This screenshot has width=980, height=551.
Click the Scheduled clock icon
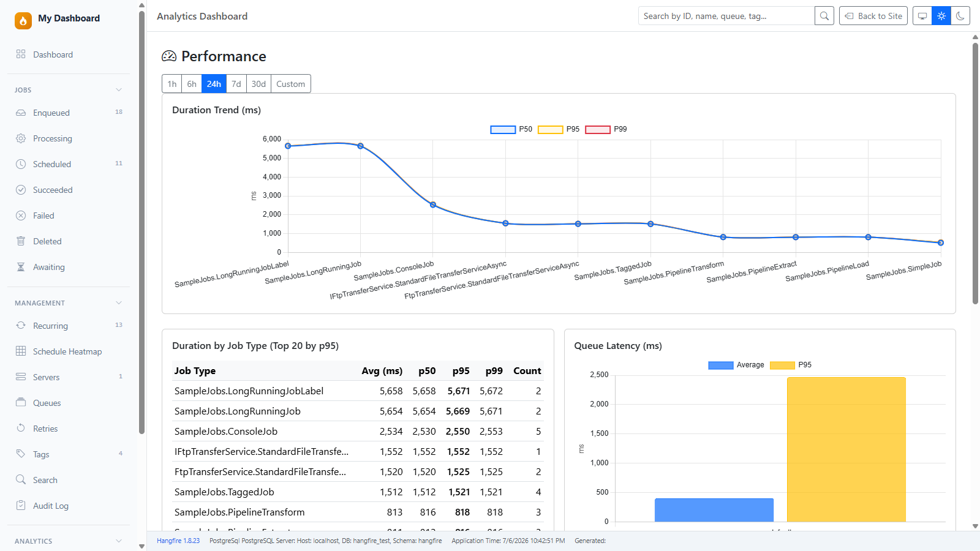pyautogui.click(x=21, y=164)
